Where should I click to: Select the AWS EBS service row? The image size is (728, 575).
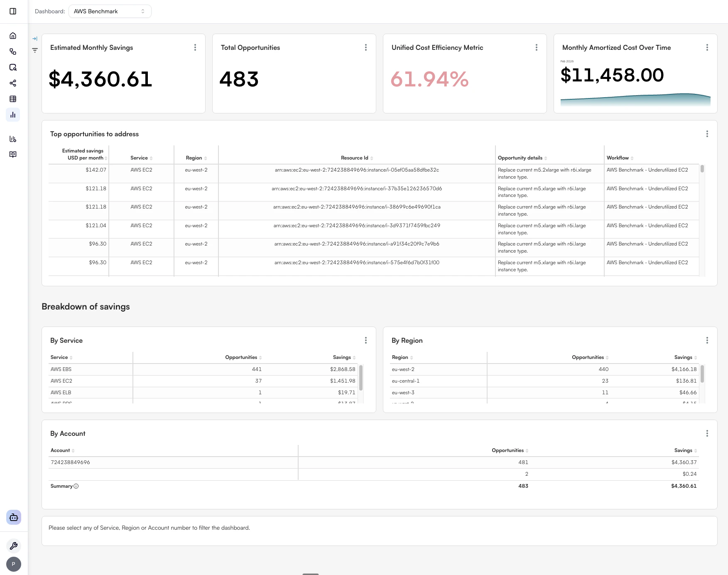point(203,369)
